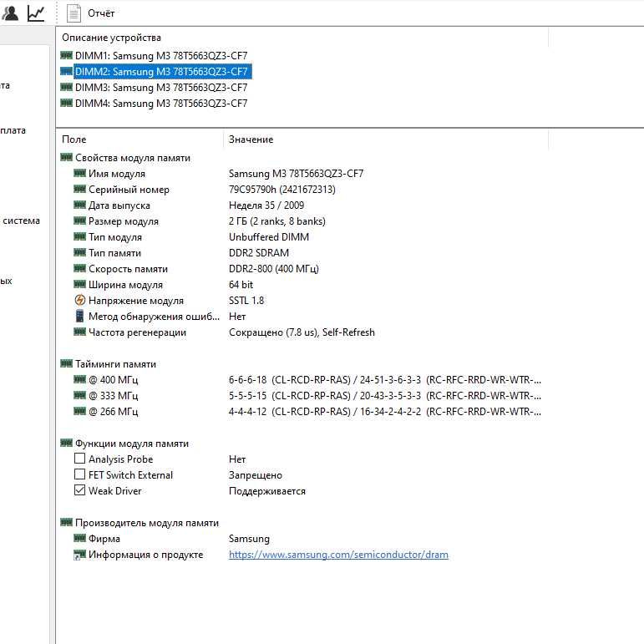Click the Свойства модуля памяти group icon
The width and height of the screenshot is (644, 644).
[x=66, y=157]
